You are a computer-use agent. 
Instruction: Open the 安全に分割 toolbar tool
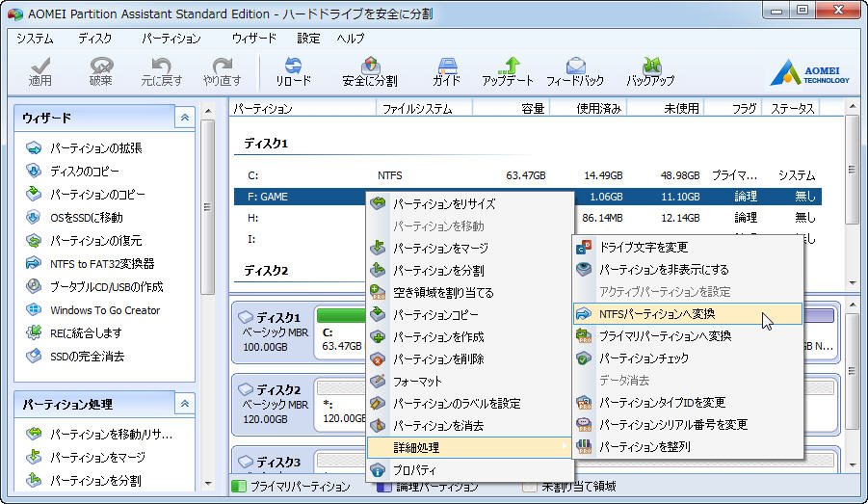pos(370,72)
